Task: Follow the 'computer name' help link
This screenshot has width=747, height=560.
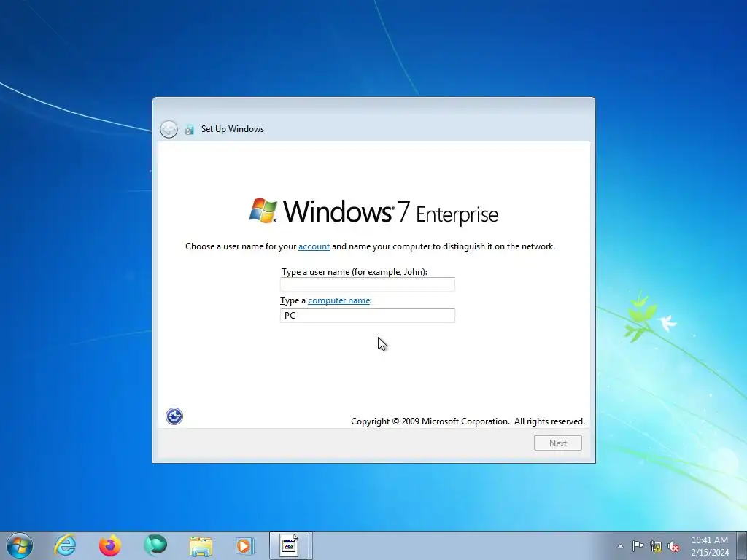Action: [338, 300]
